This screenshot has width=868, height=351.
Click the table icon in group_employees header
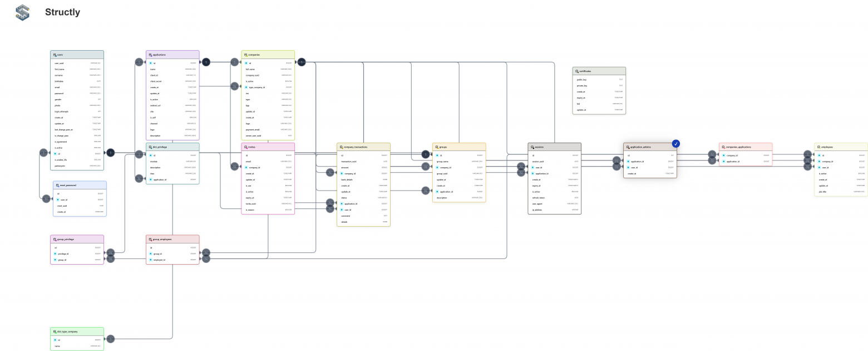[x=150, y=239]
